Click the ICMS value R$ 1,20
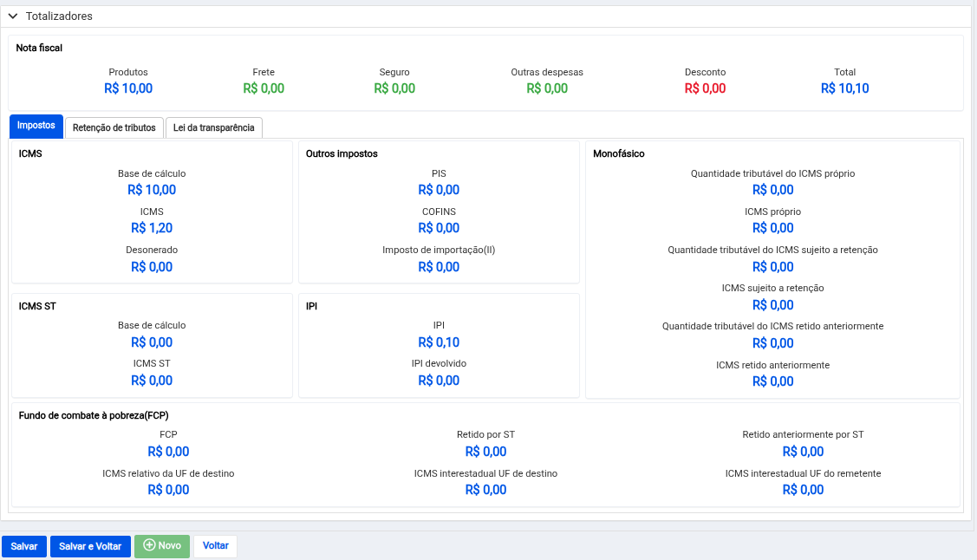 point(152,228)
